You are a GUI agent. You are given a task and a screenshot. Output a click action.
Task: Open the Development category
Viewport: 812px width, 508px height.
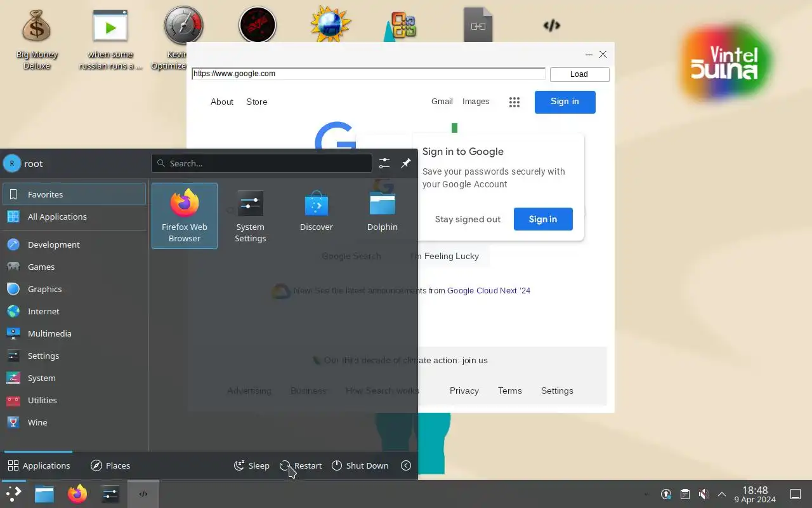(x=74, y=244)
